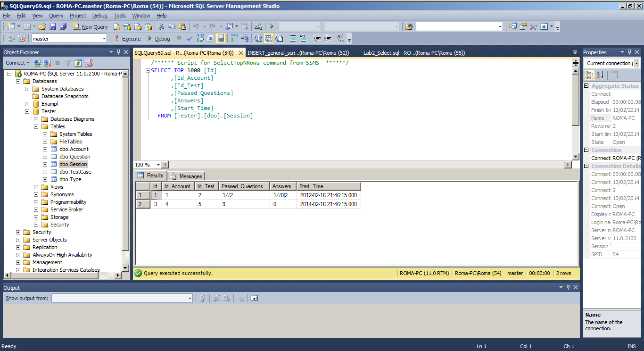
Task: Click the Connect Object Explorer icon
Action: pos(38,63)
